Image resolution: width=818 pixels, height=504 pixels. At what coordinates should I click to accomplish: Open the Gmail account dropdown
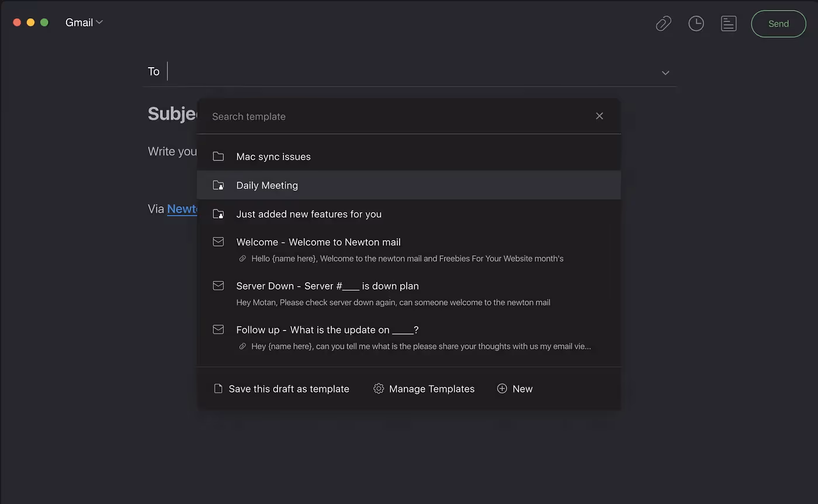click(84, 22)
